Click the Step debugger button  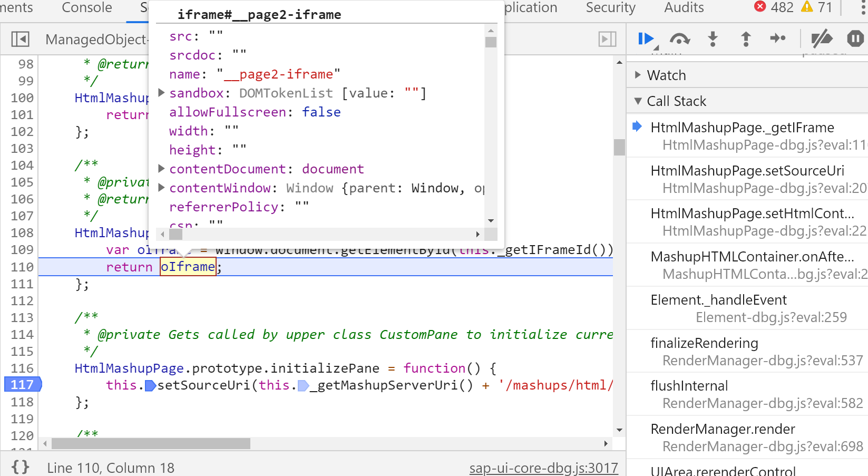click(x=778, y=38)
